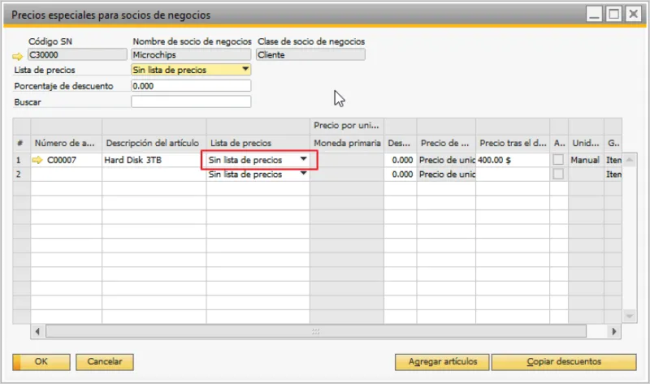
Task: Click the Cancelar button
Action: point(104,362)
